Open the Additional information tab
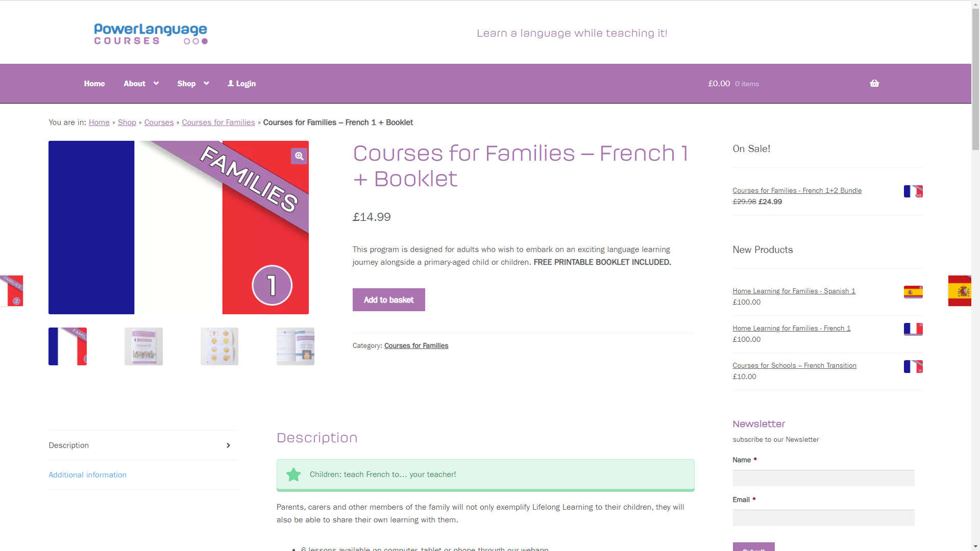This screenshot has width=980, height=551. 87,475
